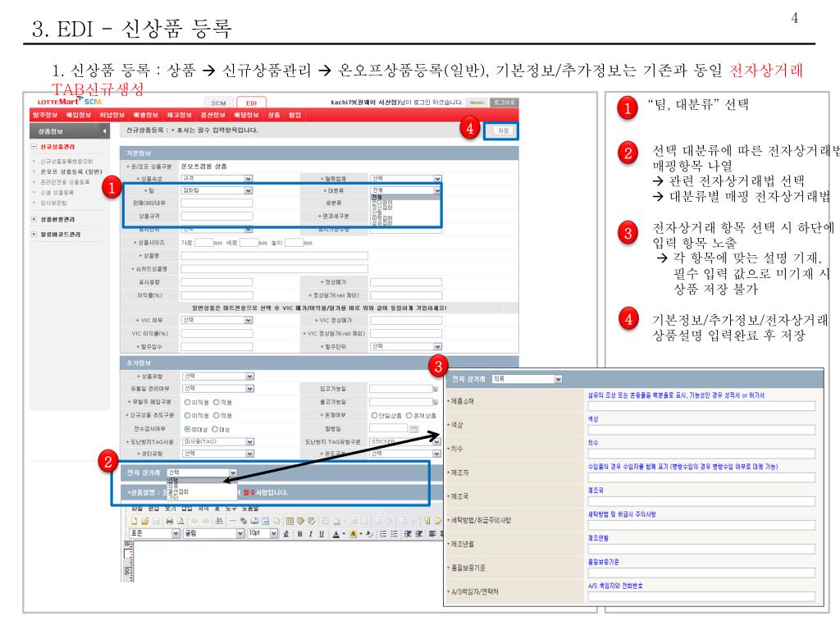Click the Open folder editor icon
Screen dimensions: 840x630
(x=144, y=521)
